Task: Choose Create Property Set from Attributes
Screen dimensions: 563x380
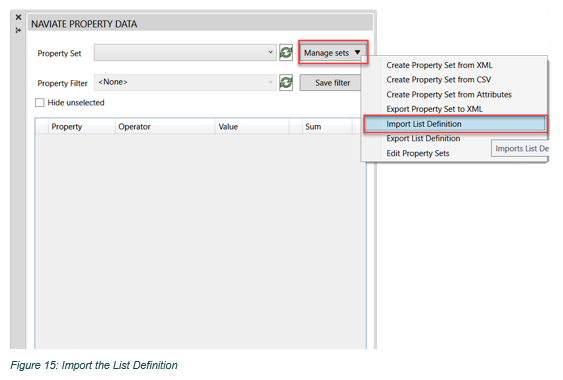Action: coord(449,94)
